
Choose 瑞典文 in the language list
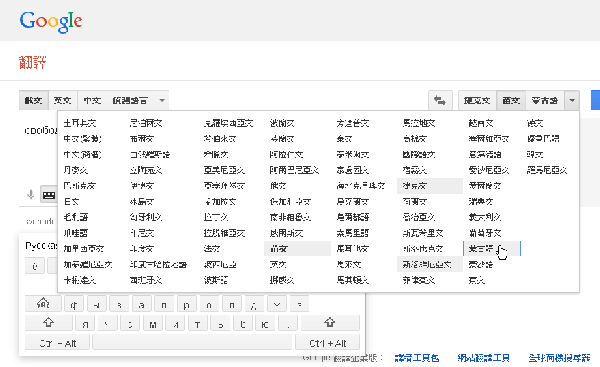(x=481, y=201)
